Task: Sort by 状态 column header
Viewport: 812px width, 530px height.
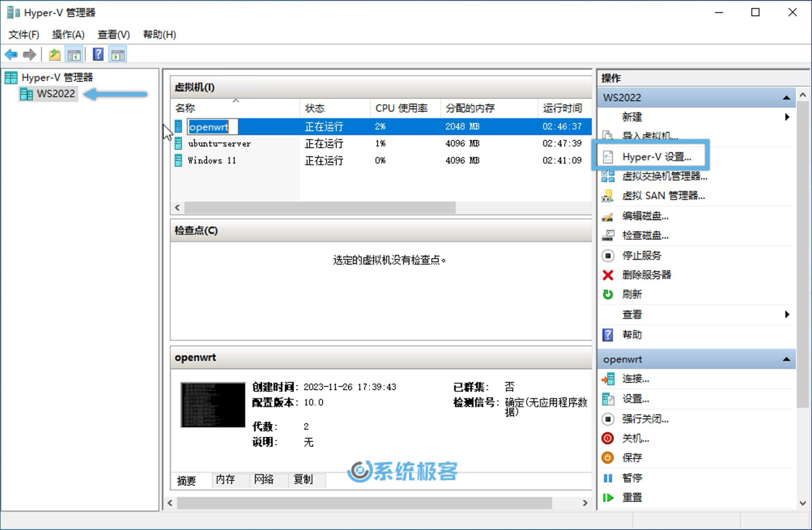Action: coord(335,108)
